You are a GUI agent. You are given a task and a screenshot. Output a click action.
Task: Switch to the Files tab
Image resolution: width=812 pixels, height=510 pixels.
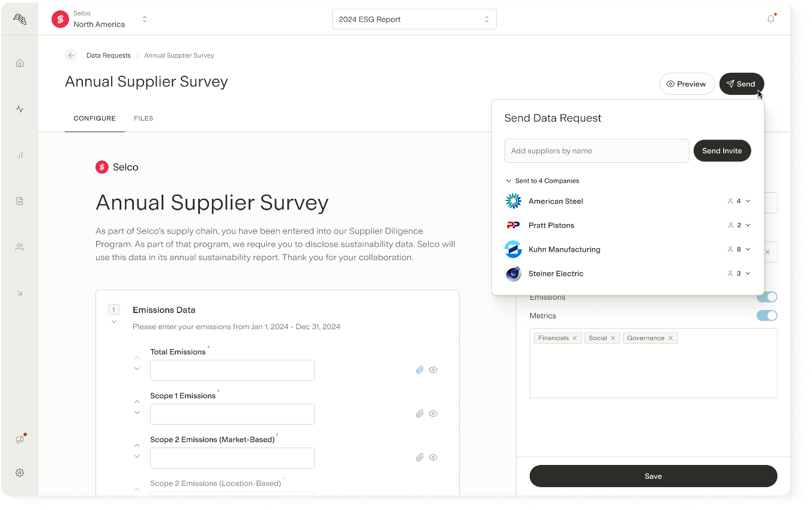[144, 118]
